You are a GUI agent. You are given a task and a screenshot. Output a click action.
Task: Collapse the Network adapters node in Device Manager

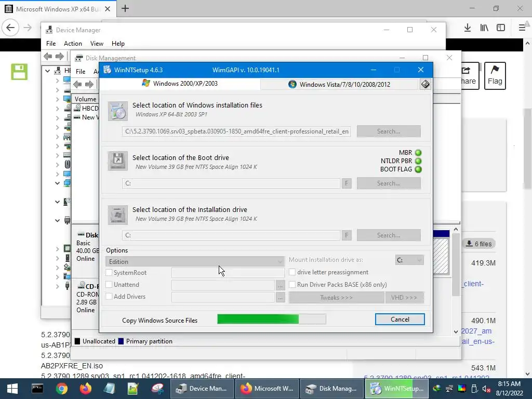tap(57, 183)
